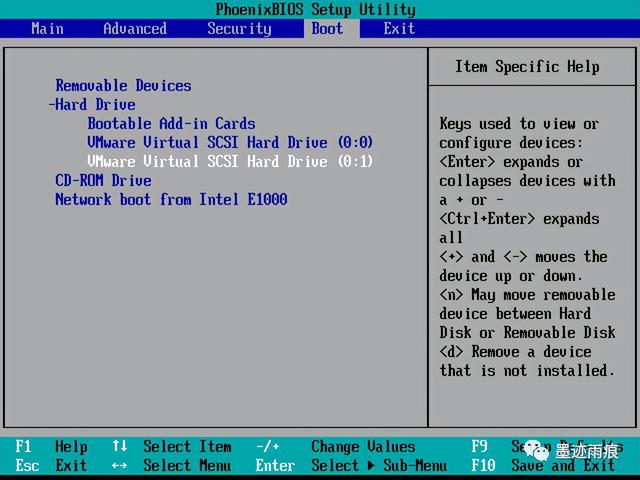Click the PhoenixBIOS Setup Utility title
The height and width of the screenshot is (480, 640).
pos(316,9)
